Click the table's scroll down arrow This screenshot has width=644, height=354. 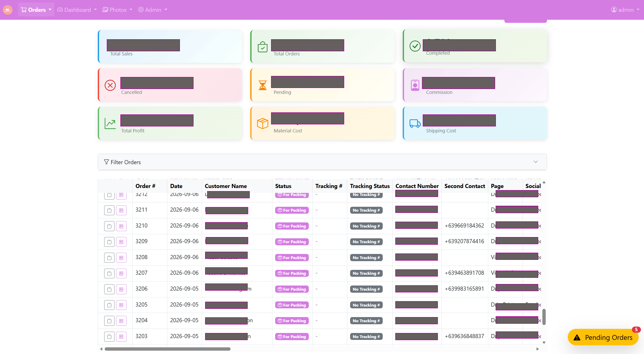(544, 343)
